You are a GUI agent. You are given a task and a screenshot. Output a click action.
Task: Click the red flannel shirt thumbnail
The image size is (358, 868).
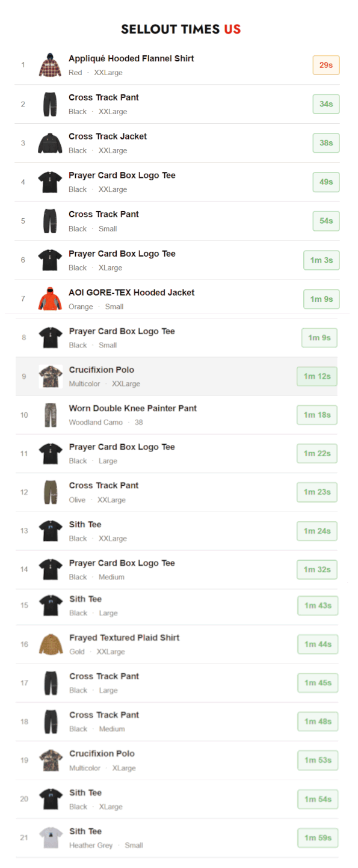click(x=50, y=65)
